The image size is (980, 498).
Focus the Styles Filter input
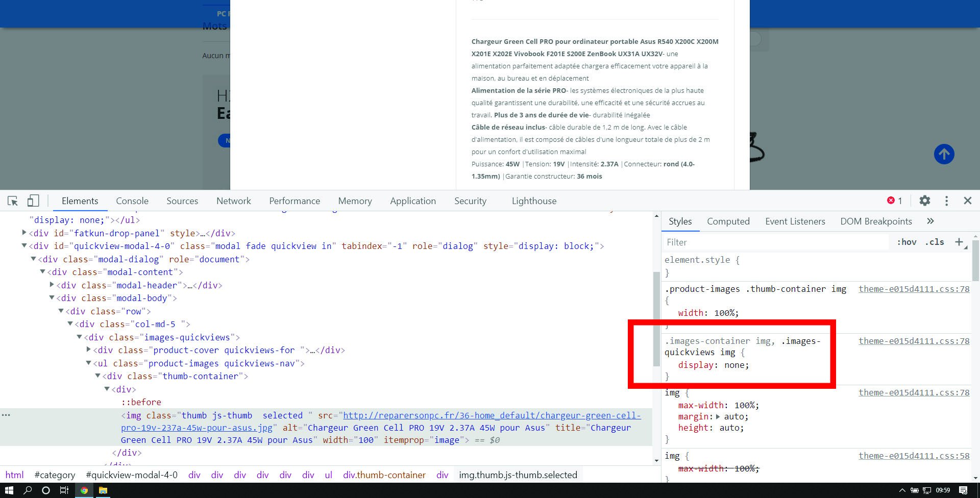pyautogui.click(x=776, y=242)
